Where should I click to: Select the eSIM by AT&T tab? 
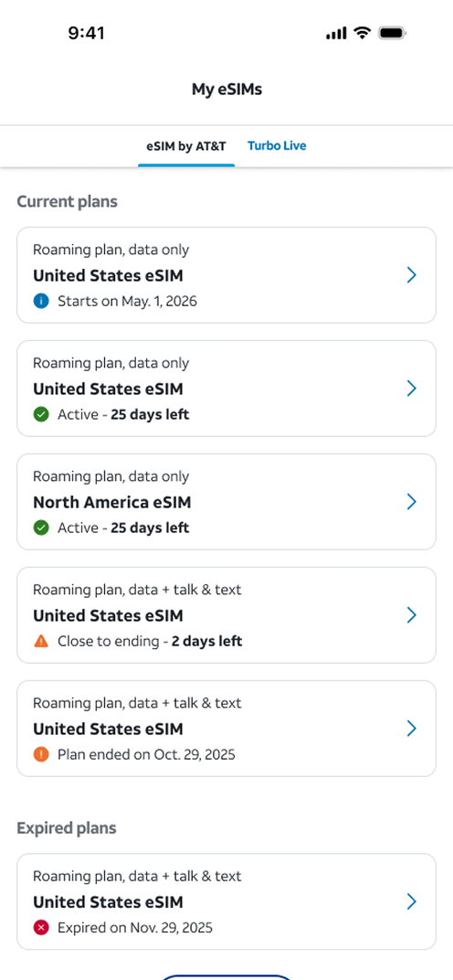point(186,146)
